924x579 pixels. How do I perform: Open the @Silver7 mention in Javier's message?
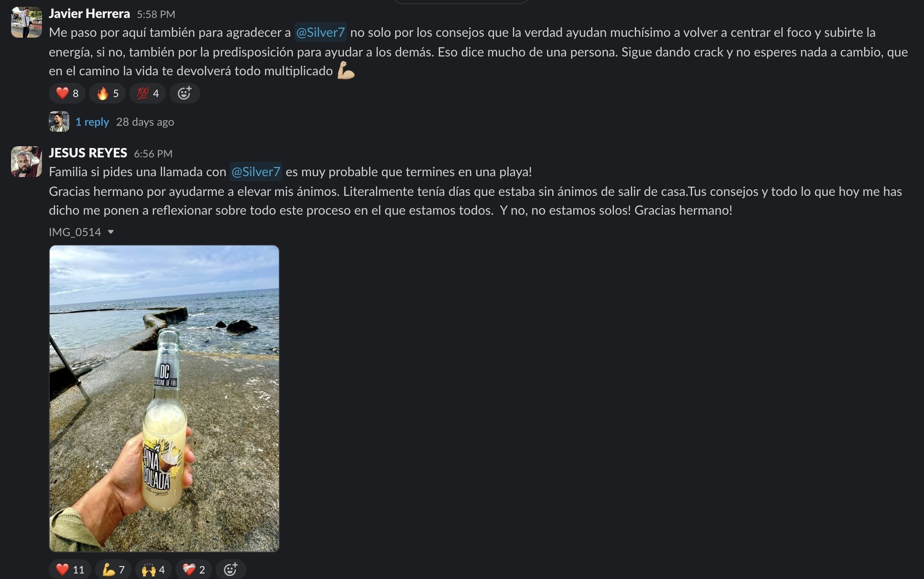click(x=320, y=32)
